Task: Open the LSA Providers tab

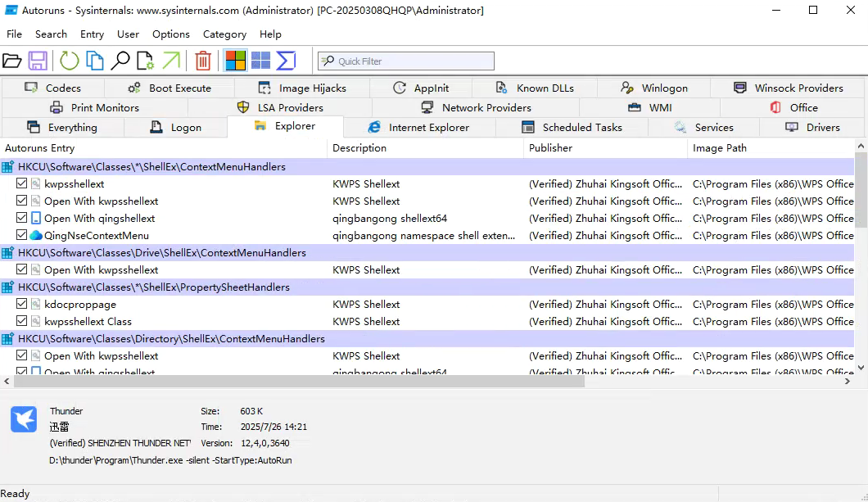Action: pyautogui.click(x=280, y=107)
